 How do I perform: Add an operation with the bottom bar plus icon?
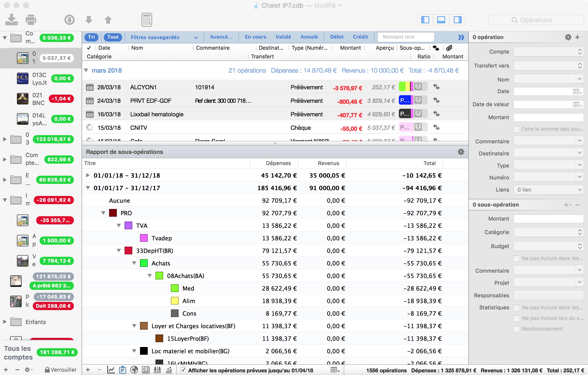[88, 370]
